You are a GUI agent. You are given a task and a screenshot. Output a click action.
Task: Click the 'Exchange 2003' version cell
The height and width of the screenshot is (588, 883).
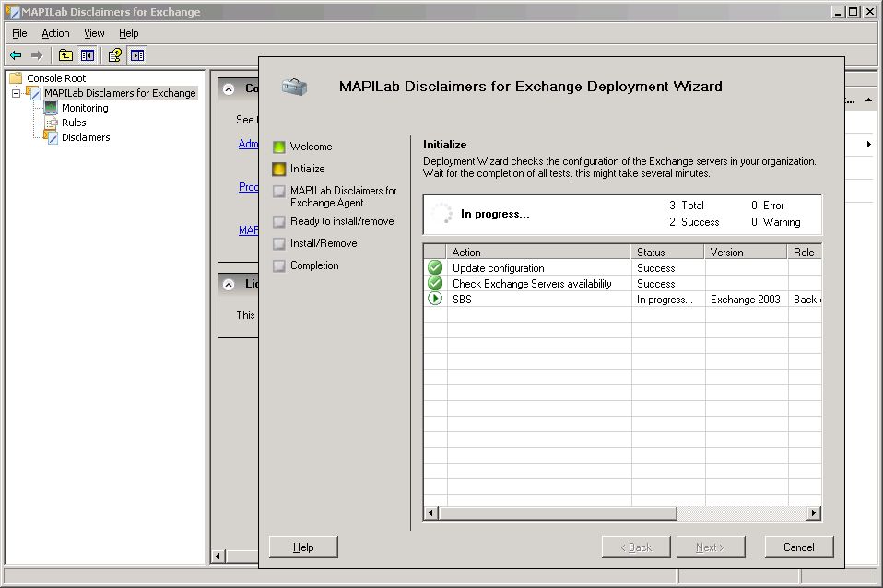pos(745,299)
